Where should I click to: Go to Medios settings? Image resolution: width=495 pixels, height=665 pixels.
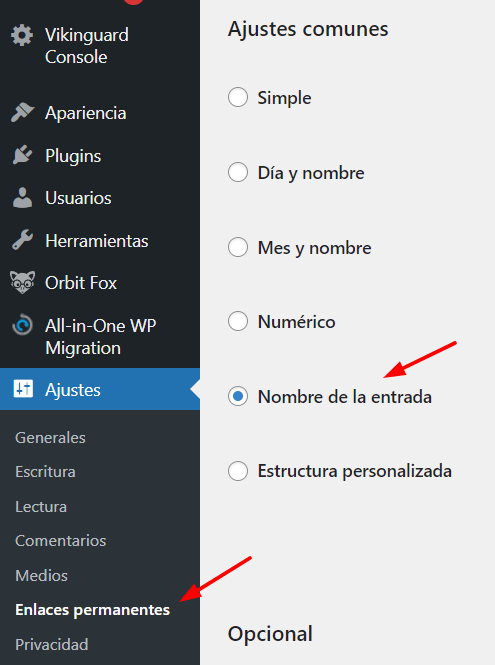coord(42,576)
